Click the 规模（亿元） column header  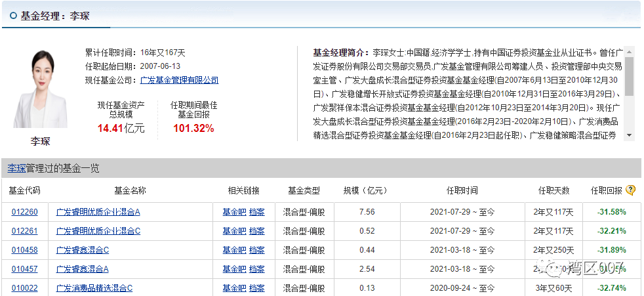(x=365, y=190)
